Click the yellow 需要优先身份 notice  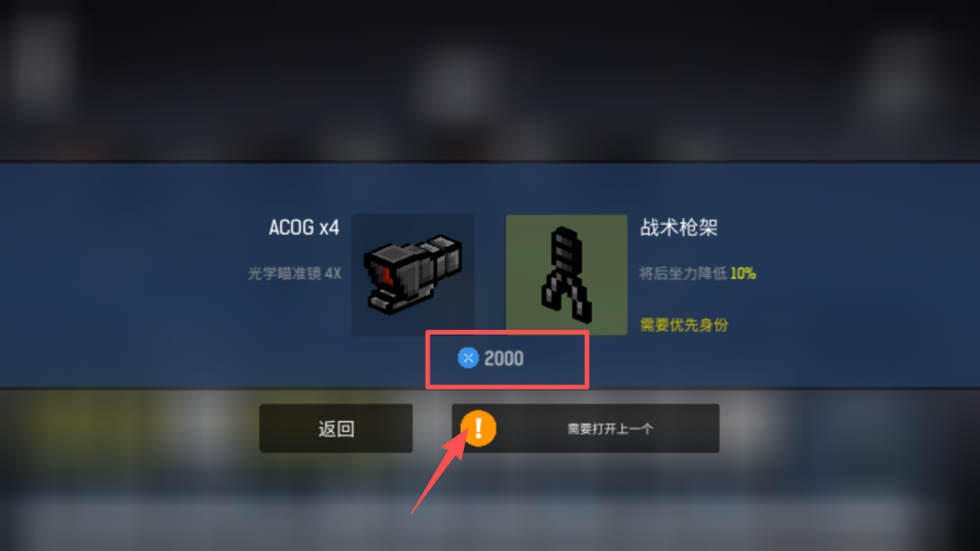click(x=683, y=325)
